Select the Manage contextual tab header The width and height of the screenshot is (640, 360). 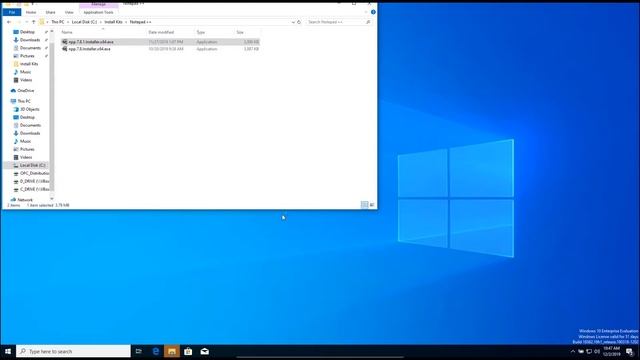point(98,4)
